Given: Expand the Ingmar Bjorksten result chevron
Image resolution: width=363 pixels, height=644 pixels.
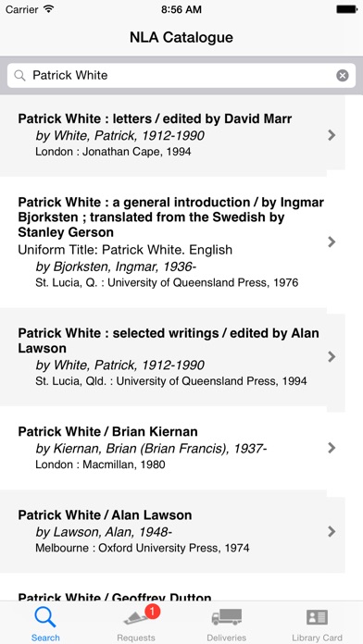Looking at the screenshot, I should (x=332, y=241).
